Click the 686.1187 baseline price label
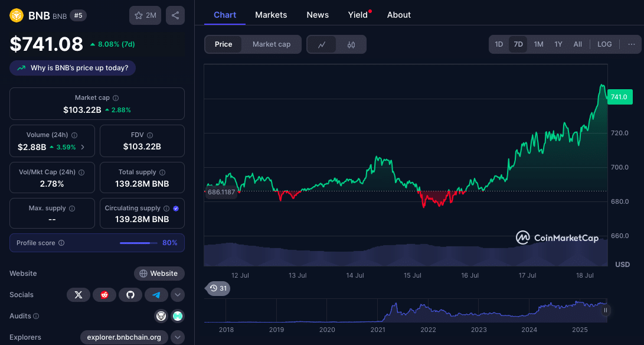 click(x=221, y=192)
